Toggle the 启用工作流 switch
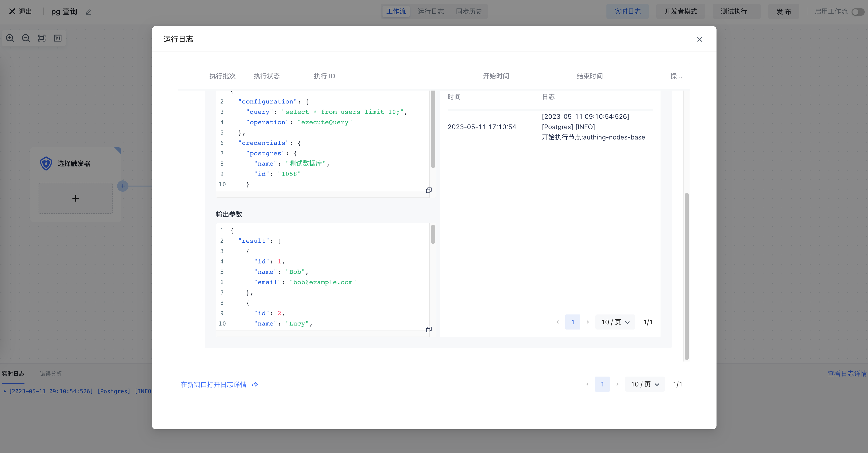868x453 pixels. 858,12
